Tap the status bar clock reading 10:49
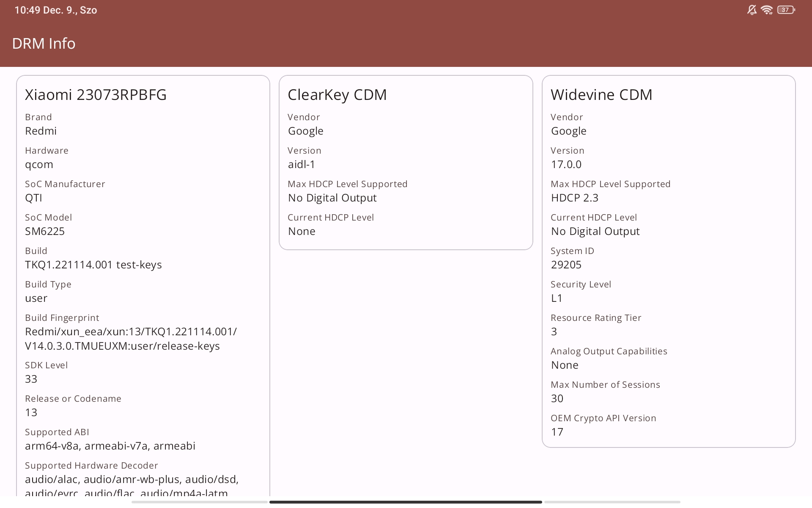812x508 pixels. pyautogui.click(x=28, y=10)
